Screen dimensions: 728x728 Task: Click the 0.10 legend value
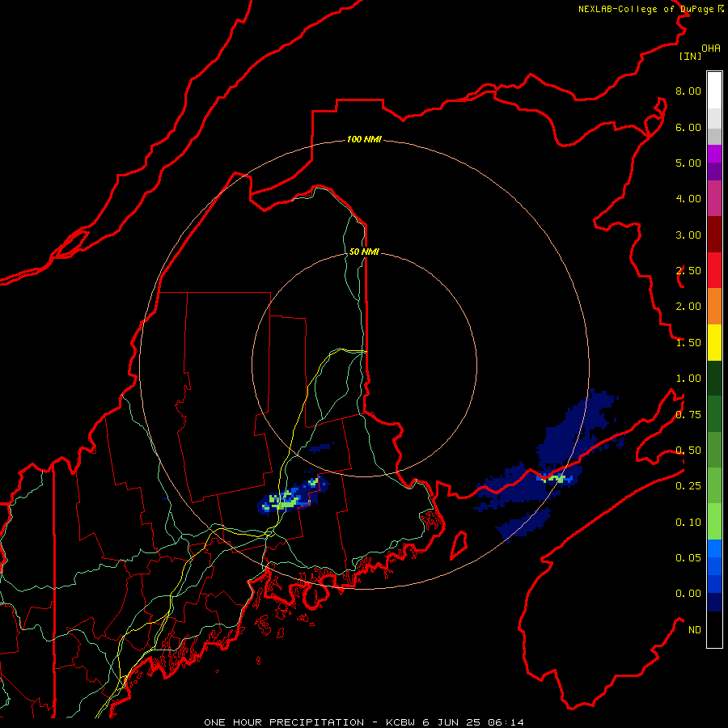688,523
